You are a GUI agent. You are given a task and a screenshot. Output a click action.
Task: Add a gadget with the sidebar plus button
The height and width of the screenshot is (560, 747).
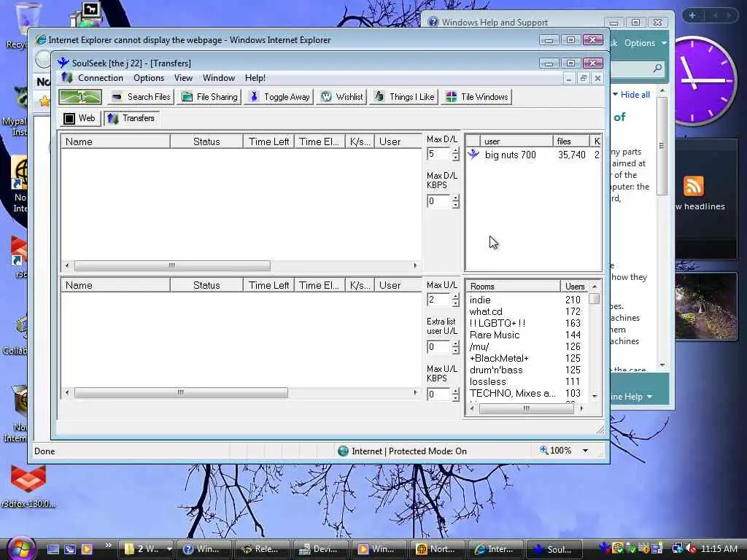click(x=692, y=15)
